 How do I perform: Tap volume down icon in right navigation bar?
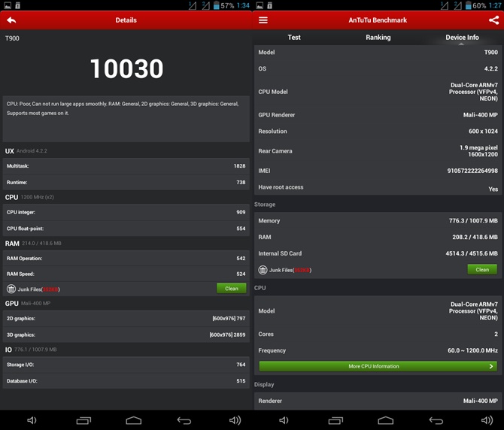284,420
